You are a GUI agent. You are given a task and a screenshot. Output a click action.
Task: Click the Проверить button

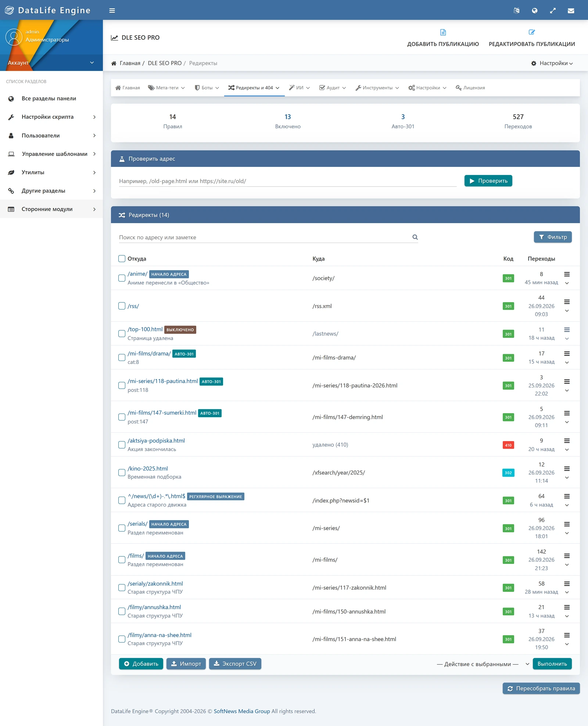[x=488, y=181]
